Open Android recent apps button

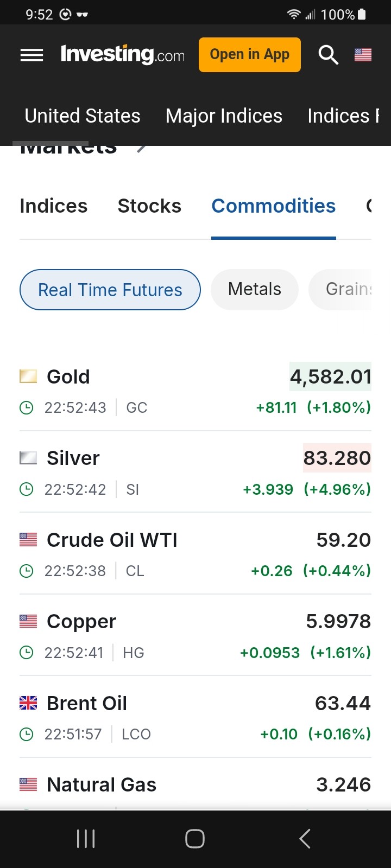point(86,839)
